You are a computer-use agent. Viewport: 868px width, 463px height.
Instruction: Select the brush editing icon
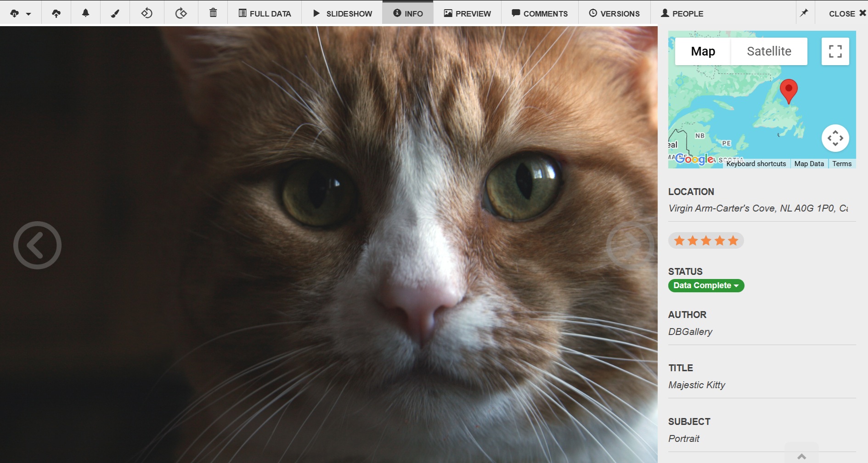coord(115,12)
